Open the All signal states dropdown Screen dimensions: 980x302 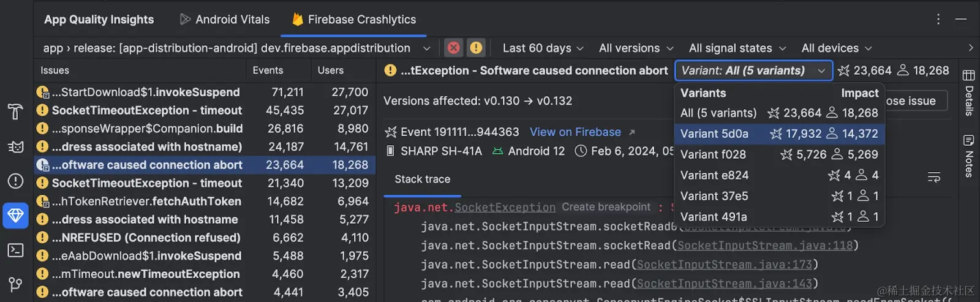[737, 48]
